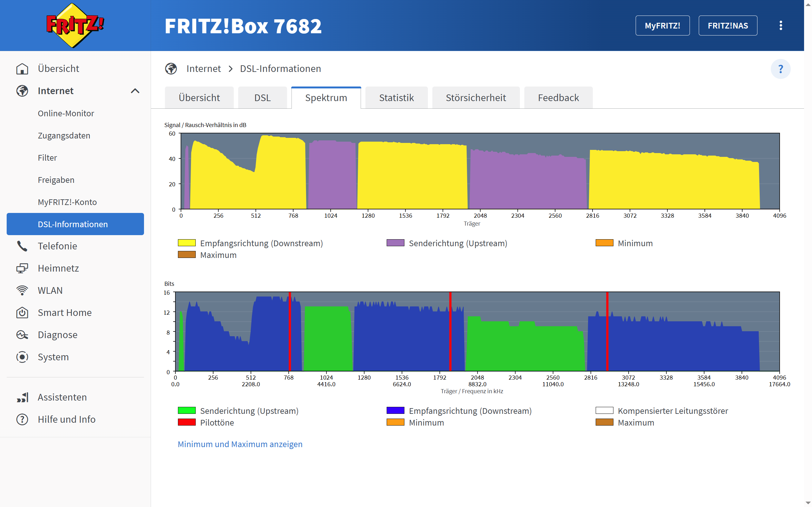Click the Smart Home power icon

(22, 312)
